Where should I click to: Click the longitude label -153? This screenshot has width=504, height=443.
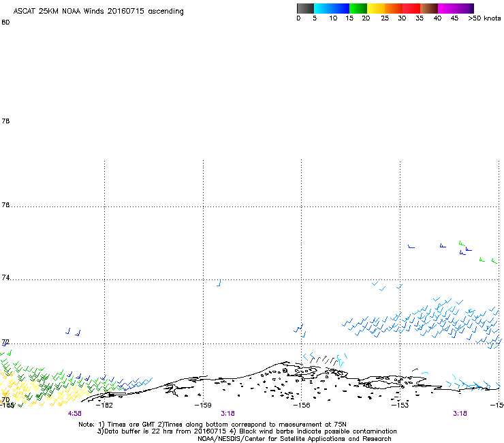(x=400, y=405)
